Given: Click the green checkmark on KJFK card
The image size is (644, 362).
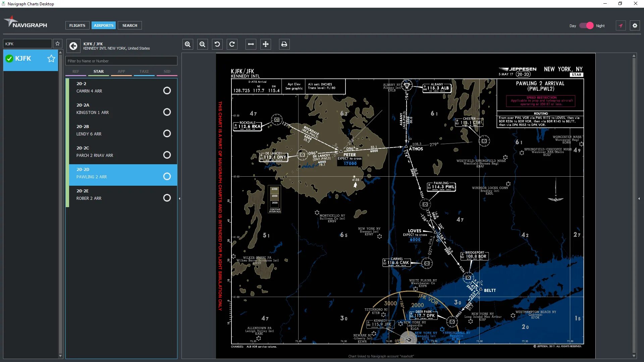Looking at the screenshot, I should point(9,59).
